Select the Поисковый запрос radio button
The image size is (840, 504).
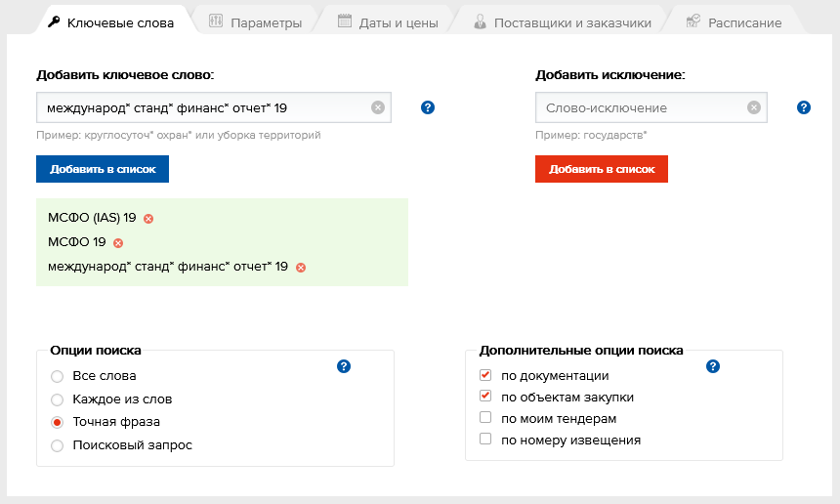click(58, 445)
